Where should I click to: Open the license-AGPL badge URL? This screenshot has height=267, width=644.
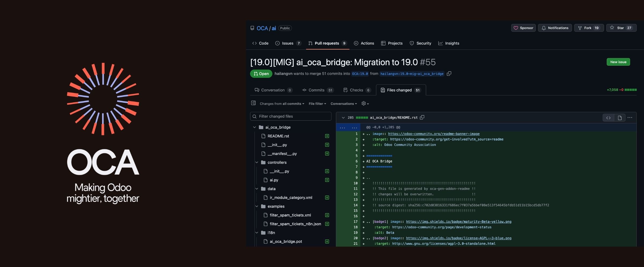(459, 238)
